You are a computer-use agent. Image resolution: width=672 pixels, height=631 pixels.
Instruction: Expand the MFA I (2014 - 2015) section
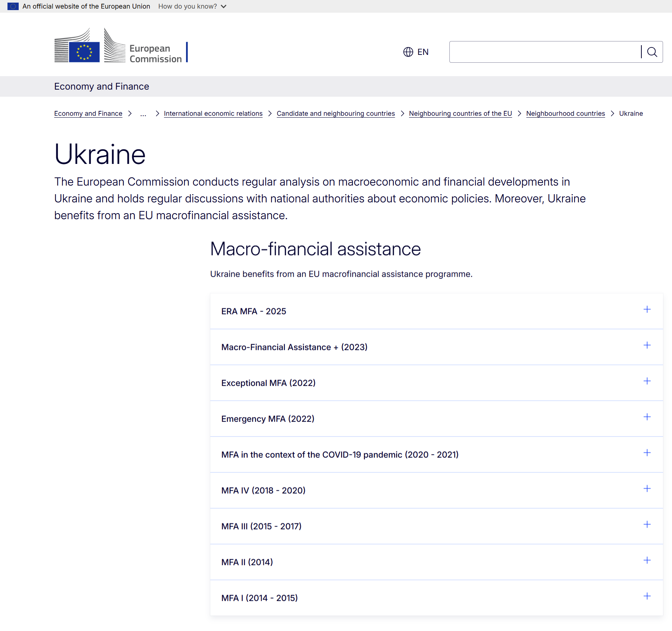pos(647,596)
